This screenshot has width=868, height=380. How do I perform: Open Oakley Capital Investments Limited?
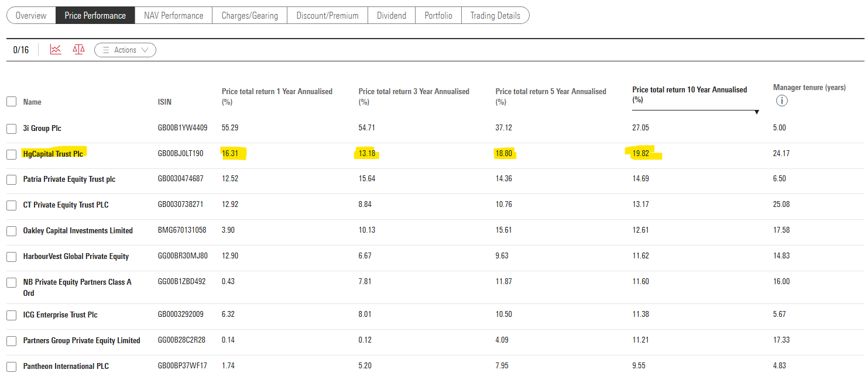(78, 230)
